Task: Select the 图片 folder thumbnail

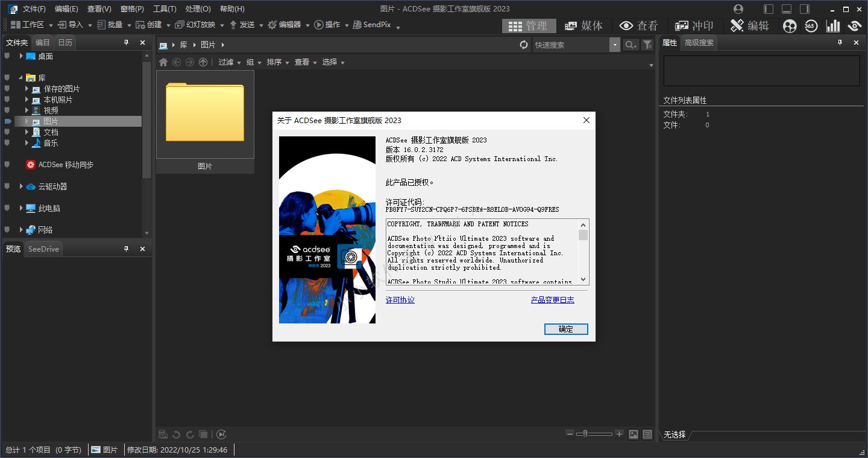Action: point(205,122)
